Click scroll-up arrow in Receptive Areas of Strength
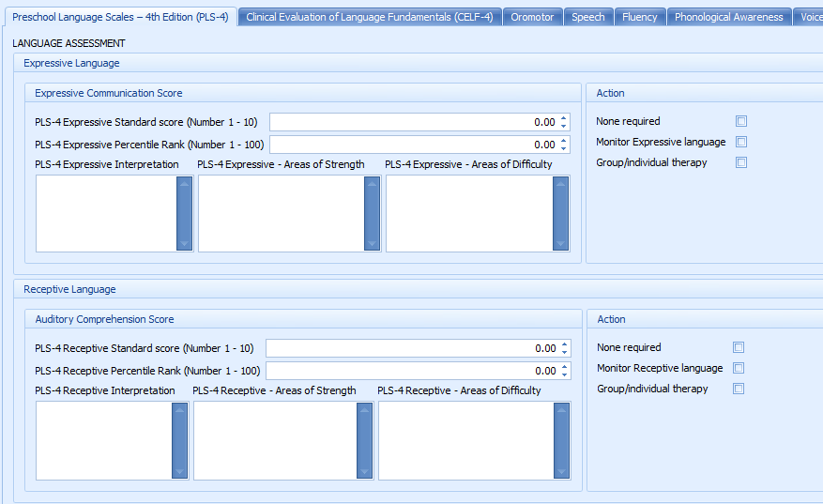The width and height of the screenshot is (823, 504). (365, 410)
